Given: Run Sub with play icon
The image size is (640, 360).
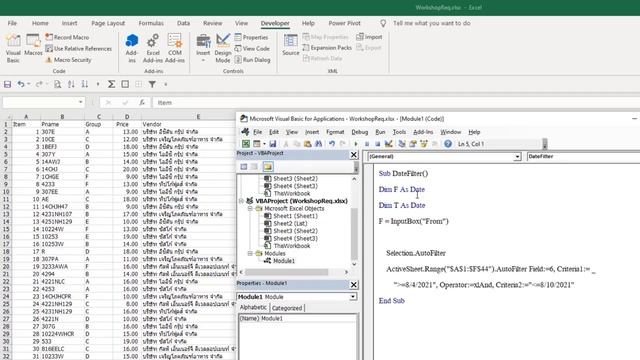Looking at the screenshot, I should coord(356,144).
